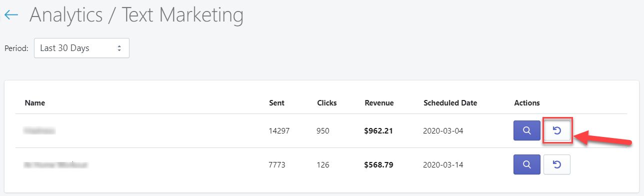
Task: Click the Analytics / Text Marketing heading
Action: tap(136, 15)
